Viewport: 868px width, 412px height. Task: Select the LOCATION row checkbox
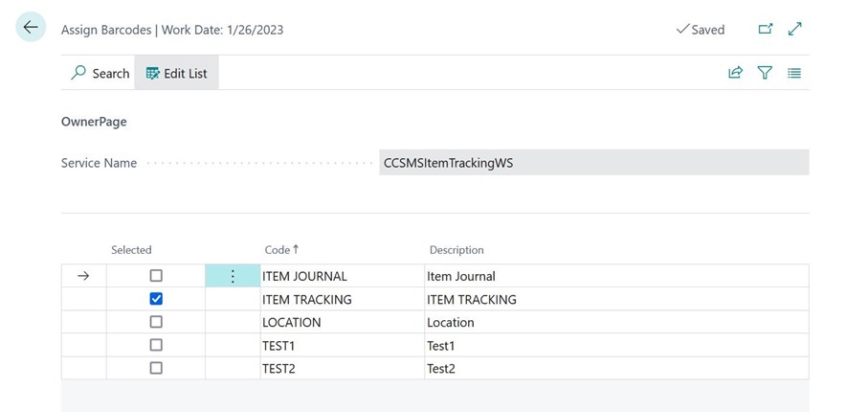pyautogui.click(x=156, y=322)
